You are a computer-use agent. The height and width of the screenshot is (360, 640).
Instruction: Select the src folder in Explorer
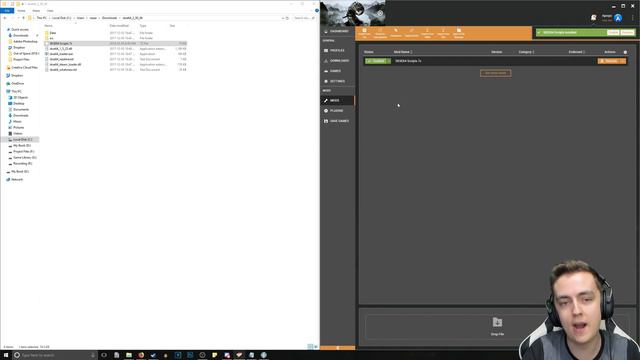click(51, 38)
